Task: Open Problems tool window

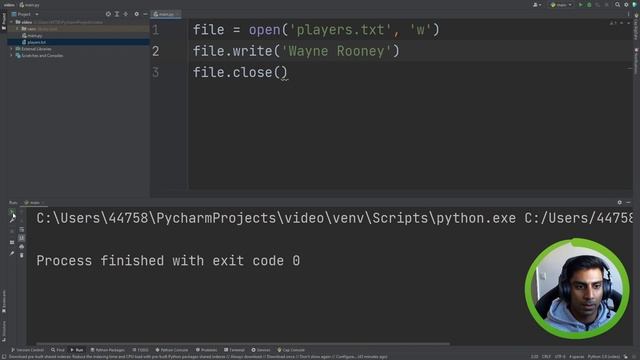Action: click(207, 350)
